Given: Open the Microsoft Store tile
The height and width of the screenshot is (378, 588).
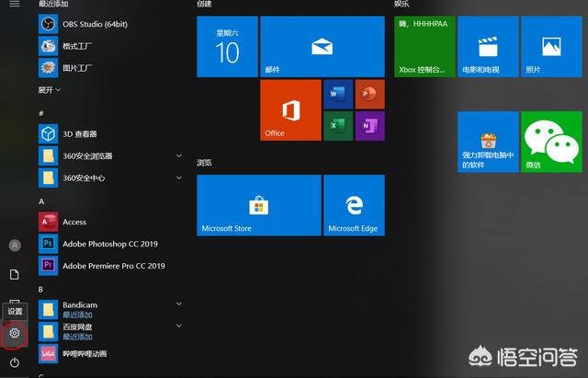Looking at the screenshot, I should tap(258, 205).
